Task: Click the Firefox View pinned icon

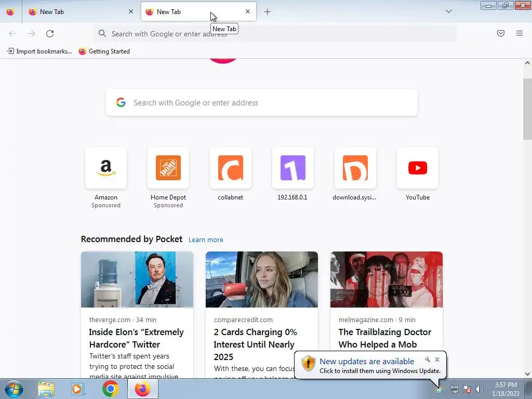Action: (10, 11)
